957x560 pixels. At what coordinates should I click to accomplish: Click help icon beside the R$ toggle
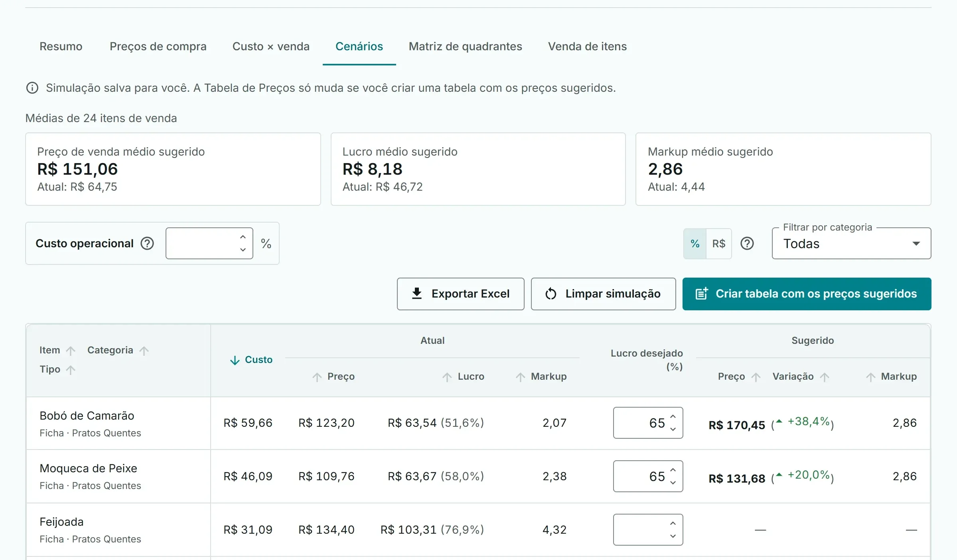pyautogui.click(x=747, y=243)
